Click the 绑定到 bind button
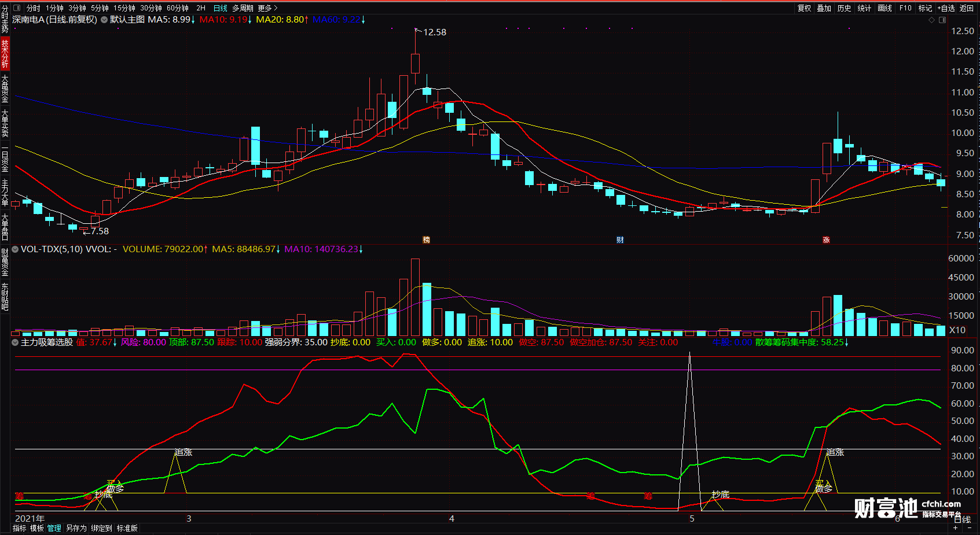 pos(101,528)
